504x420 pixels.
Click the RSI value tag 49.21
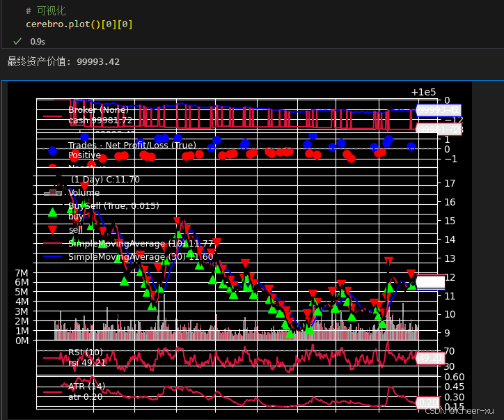[x=430, y=358]
